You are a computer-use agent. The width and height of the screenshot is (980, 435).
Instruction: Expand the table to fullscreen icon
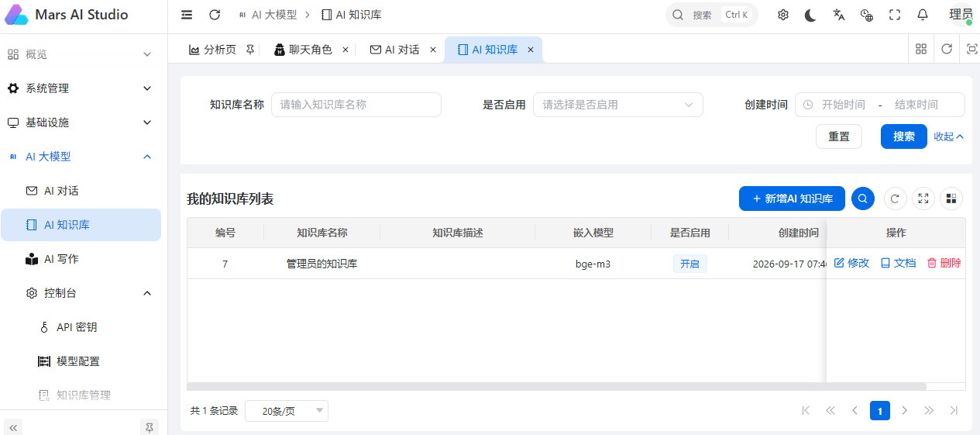[923, 199]
